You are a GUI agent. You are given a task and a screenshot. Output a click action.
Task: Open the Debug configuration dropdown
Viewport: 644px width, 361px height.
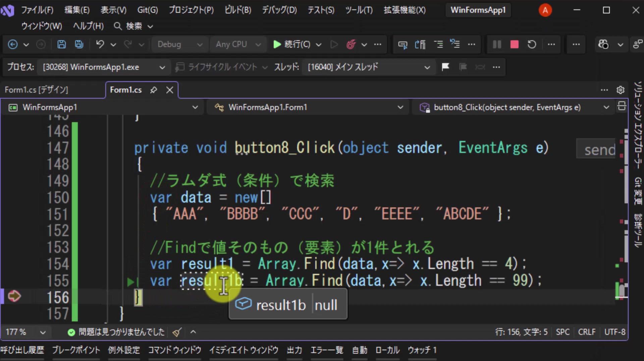pyautogui.click(x=179, y=44)
